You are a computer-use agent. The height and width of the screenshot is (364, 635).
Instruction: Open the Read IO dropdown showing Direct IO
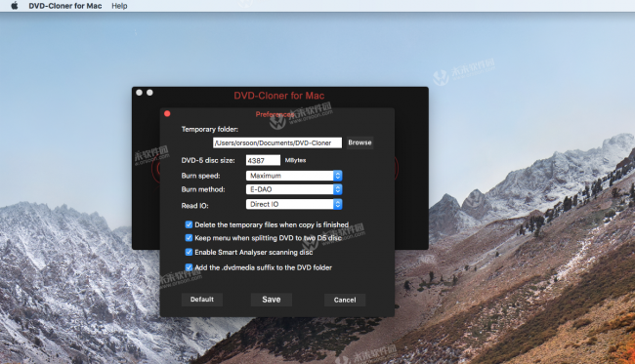[x=294, y=204]
